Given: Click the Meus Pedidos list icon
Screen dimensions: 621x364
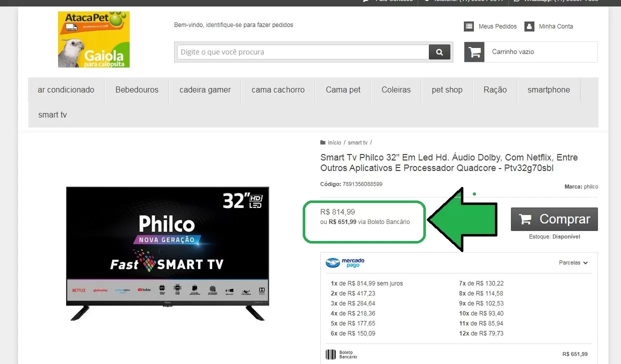Looking at the screenshot, I should coord(469,26).
